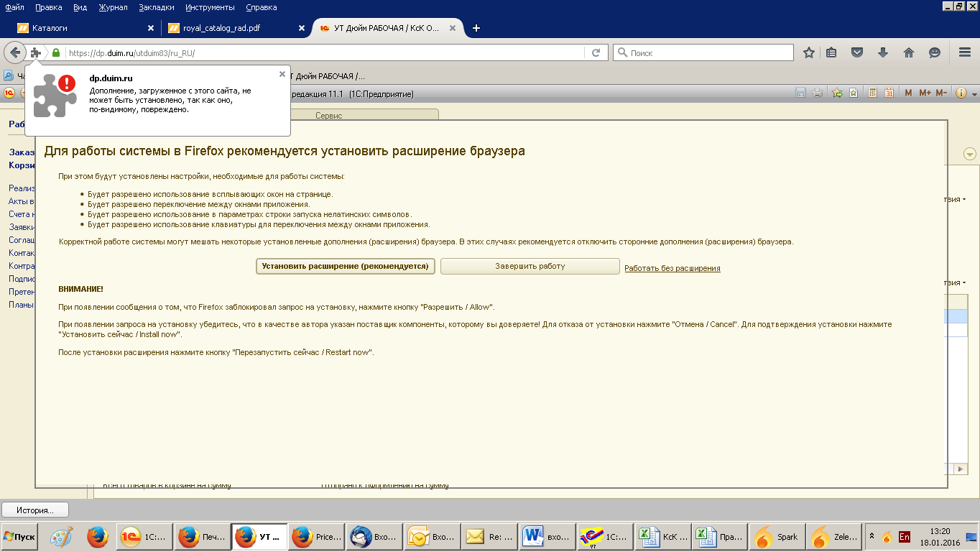
Task: Click the 1C add-to-favorites star arrow icon
Action: pos(837,93)
